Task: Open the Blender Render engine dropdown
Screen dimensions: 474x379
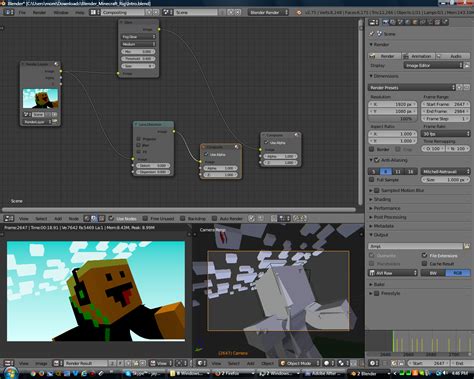Action: click(268, 12)
